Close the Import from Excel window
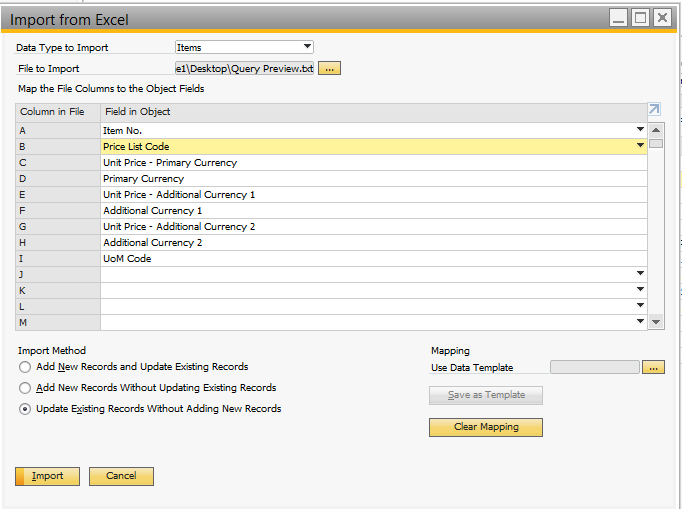682x509 pixels. tap(661, 18)
